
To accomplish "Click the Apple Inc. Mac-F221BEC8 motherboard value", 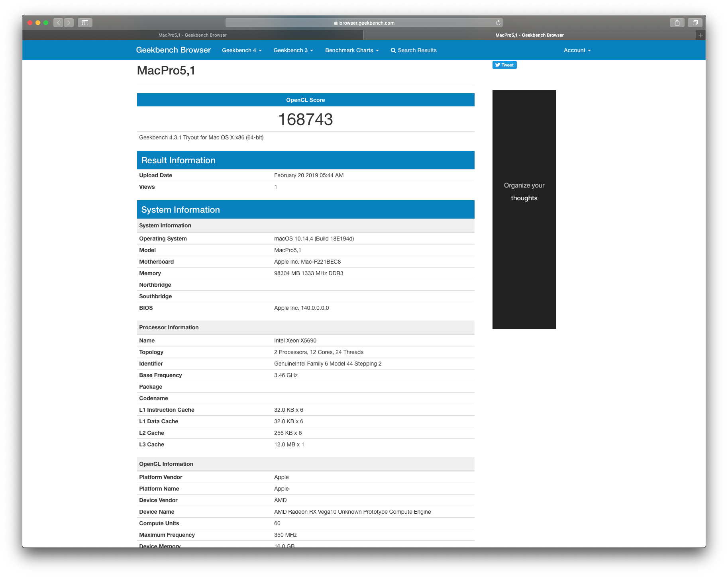I will pyautogui.click(x=308, y=262).
